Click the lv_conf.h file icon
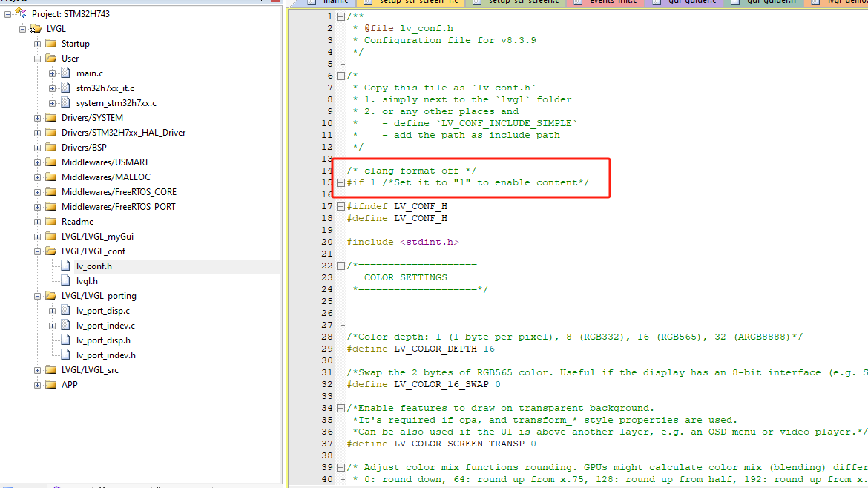The width and height of the screenshot is (868, 488). coord(66,266)
